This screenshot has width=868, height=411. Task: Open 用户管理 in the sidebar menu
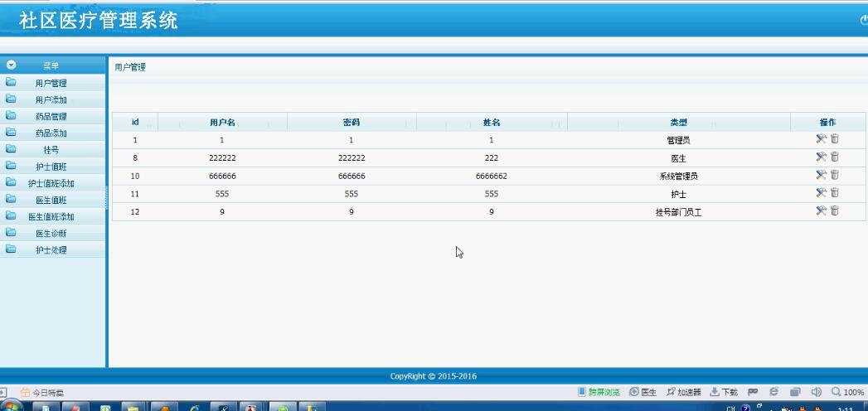51,84
